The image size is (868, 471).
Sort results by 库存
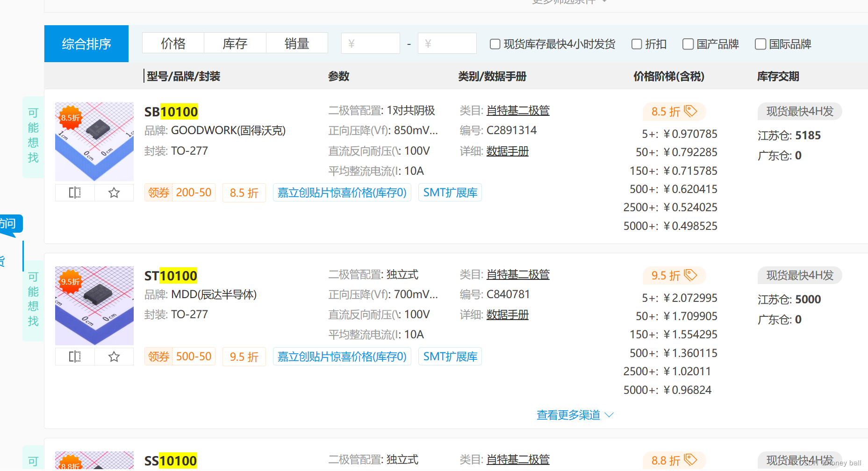[x=235, y=43]
